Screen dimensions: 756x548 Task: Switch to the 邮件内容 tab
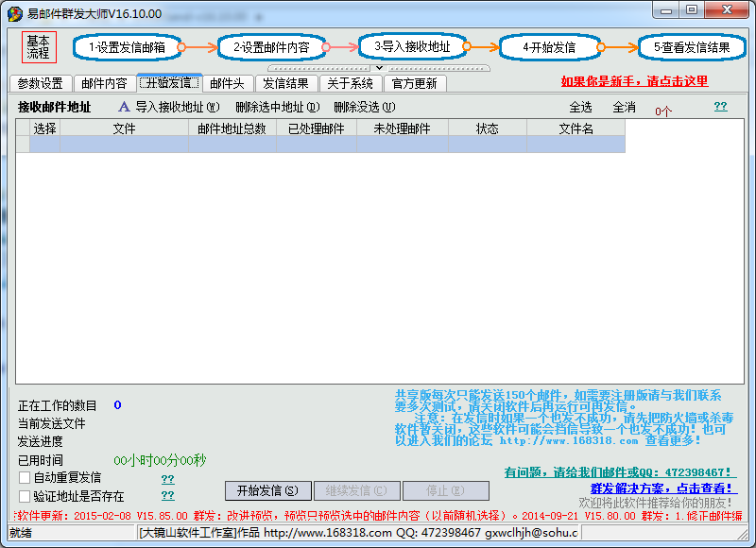tap(103, 83)
